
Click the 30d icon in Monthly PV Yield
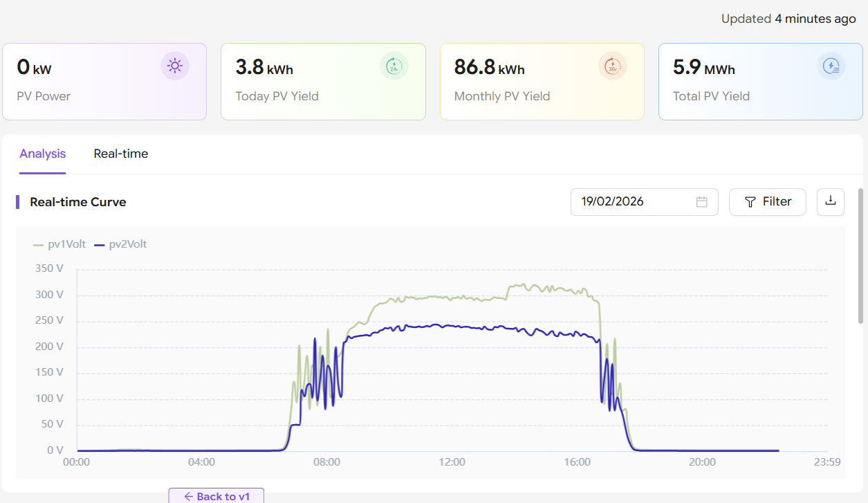(613, 66)
